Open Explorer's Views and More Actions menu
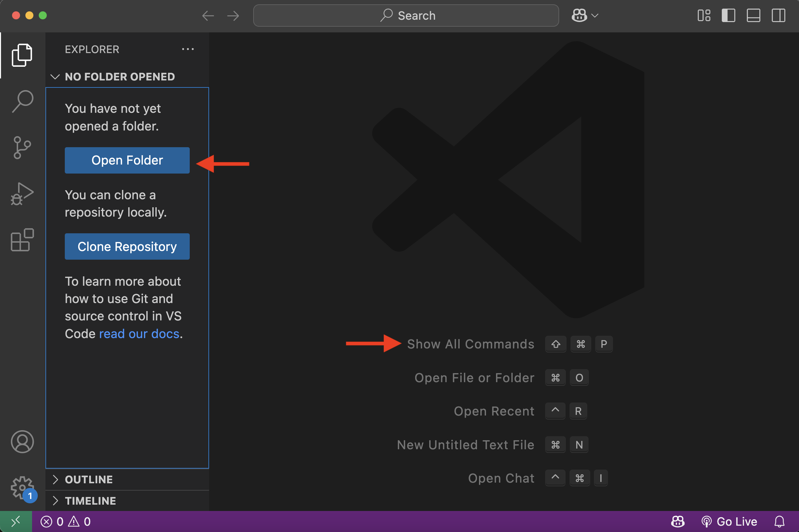The width and height of the screenshot is (799, 532). [188, 49]
